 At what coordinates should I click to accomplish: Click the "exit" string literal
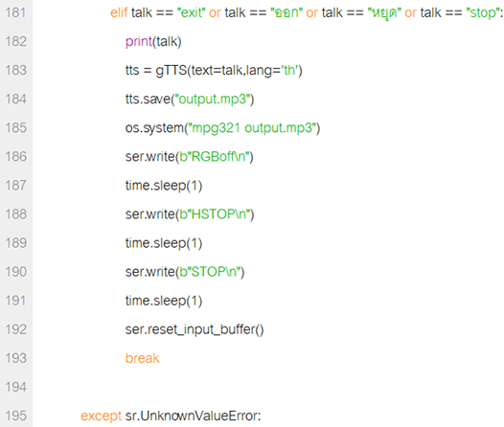(x=192, y=12)
